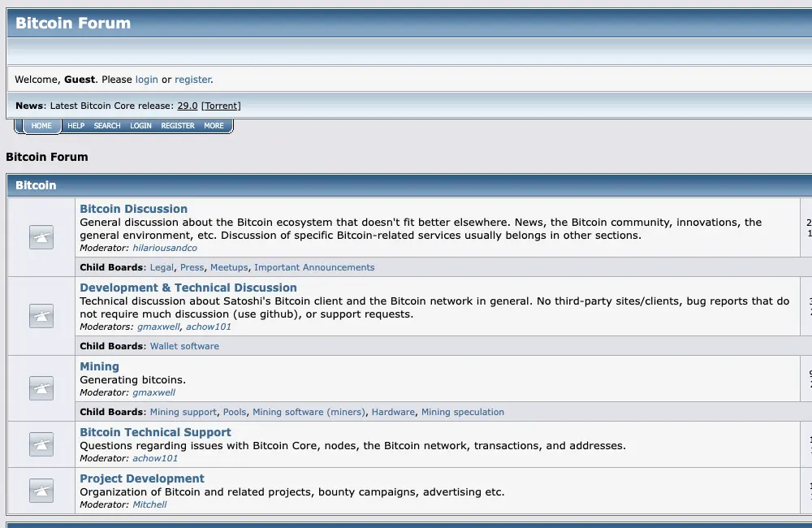This screenshot has width=812, height=528.
Task: Open the Bitcoin Technical Support board
Action: click(x=155, y=432)
